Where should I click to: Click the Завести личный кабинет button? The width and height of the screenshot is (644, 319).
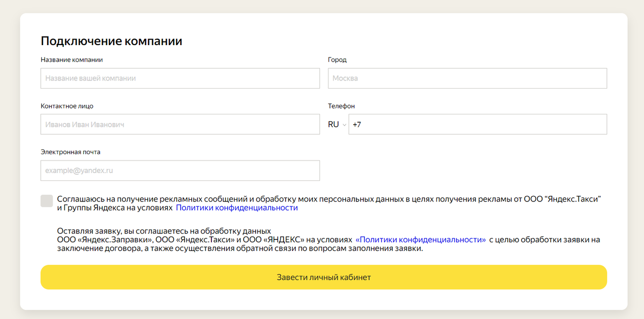pyautogui.click(x=324, y=277)
